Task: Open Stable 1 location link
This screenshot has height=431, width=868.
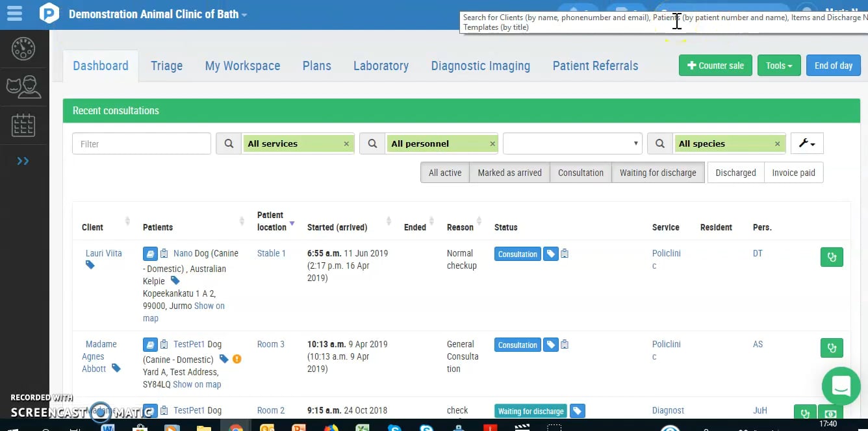Action: pos(271,253)
